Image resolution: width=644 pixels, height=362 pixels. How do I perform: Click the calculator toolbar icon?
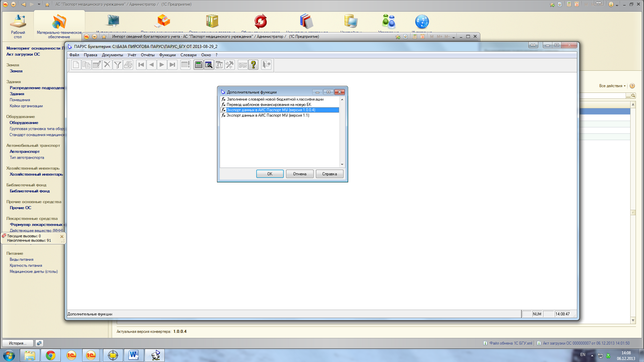[199, 65]
